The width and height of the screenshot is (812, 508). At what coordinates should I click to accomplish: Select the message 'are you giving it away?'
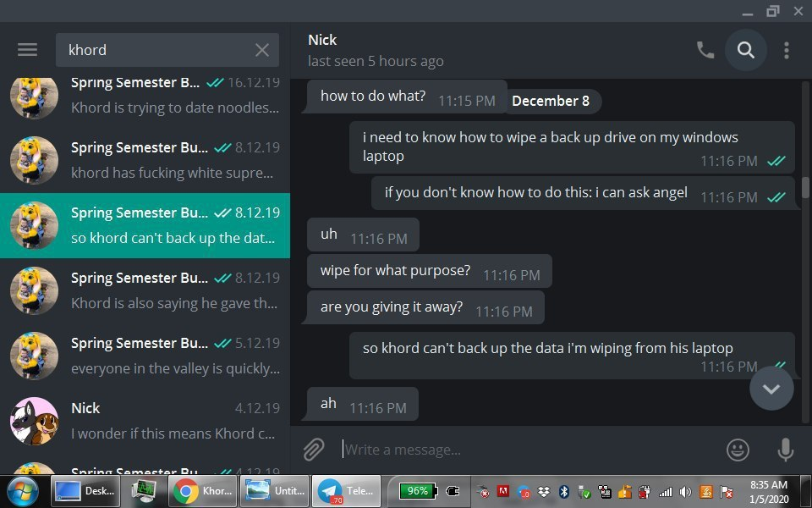425,307
